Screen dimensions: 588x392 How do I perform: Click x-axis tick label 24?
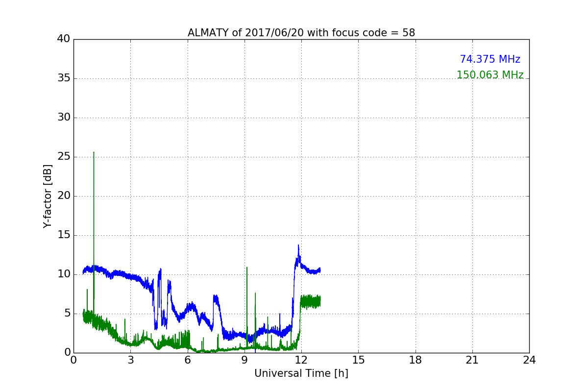[x=529, y=360]
